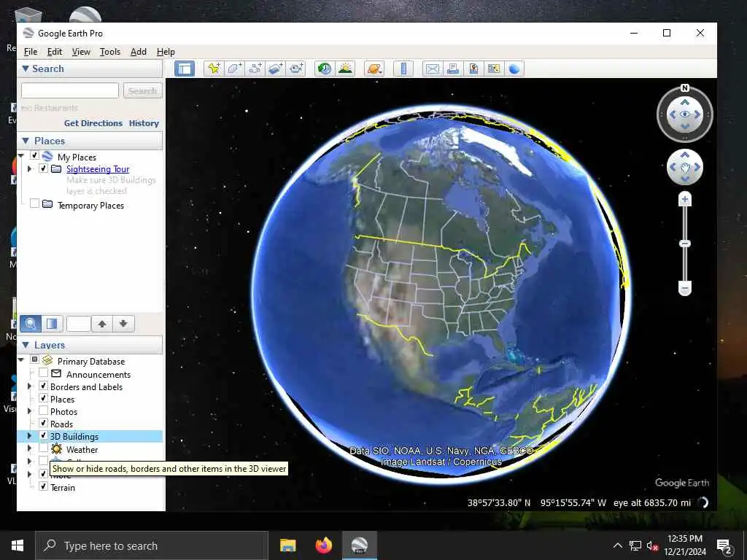Image resolution: width=747 pixels, height=560 pixels.
Task: Open the Add menu
Action: pos(138,52)
